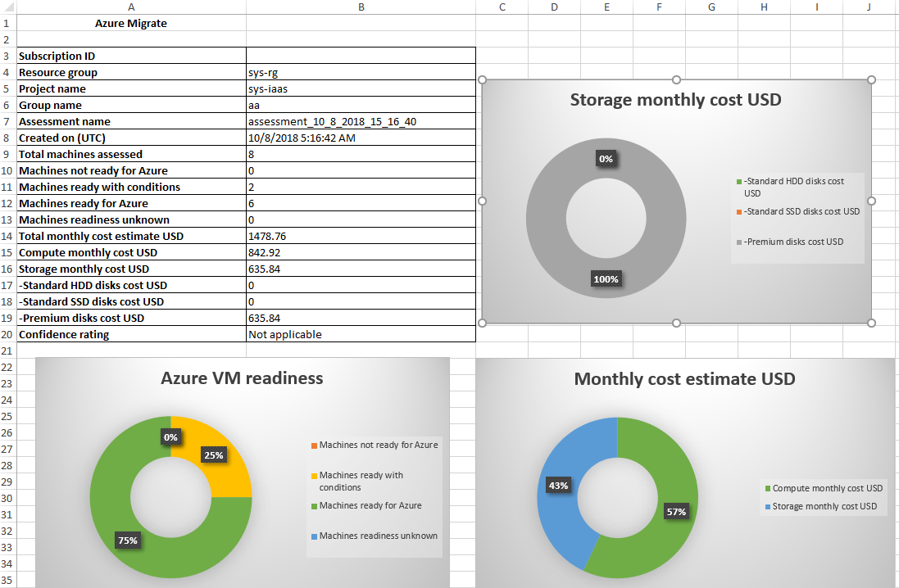Click the Machines ready for Azure cell in column A
Screen dimensions: 899x588
[131, 203]
